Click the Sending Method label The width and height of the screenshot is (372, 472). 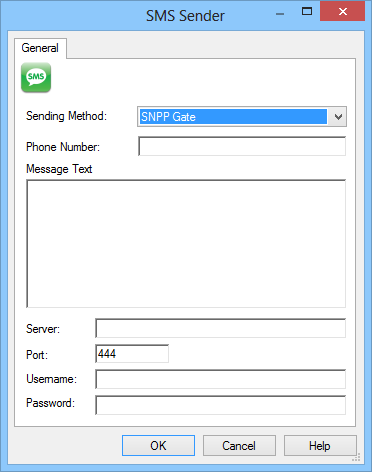(x=66, y=116)
